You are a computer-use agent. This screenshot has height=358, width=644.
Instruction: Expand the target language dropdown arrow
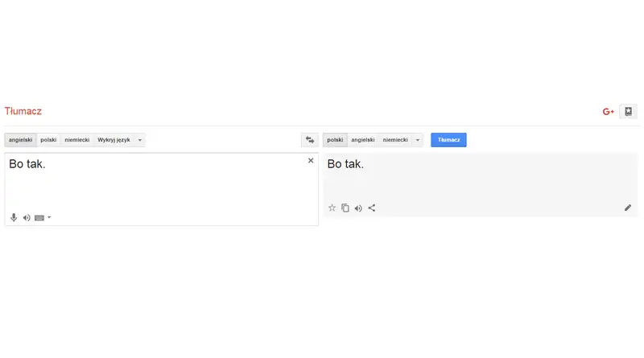click(x=417, y=140)
